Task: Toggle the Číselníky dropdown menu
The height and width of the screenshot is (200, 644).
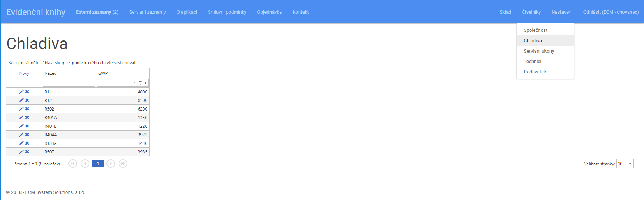Action: [x=531, y=12]
